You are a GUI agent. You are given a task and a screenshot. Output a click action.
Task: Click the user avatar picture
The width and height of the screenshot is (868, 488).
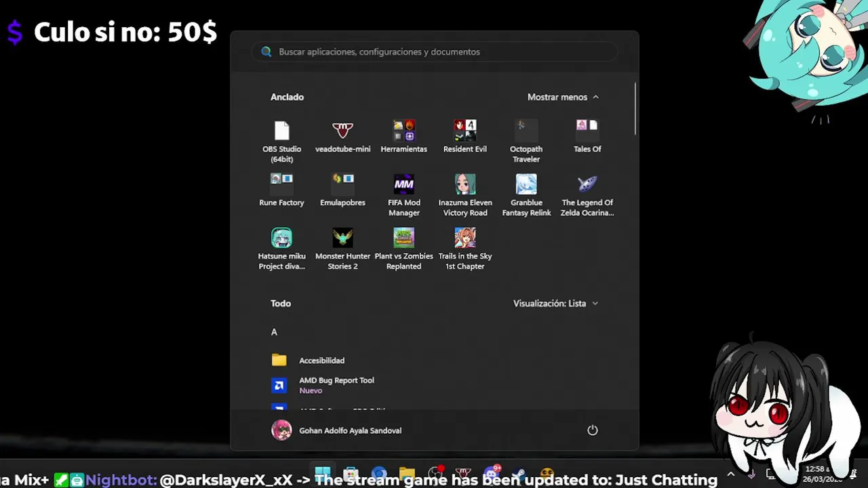point(281,430)
